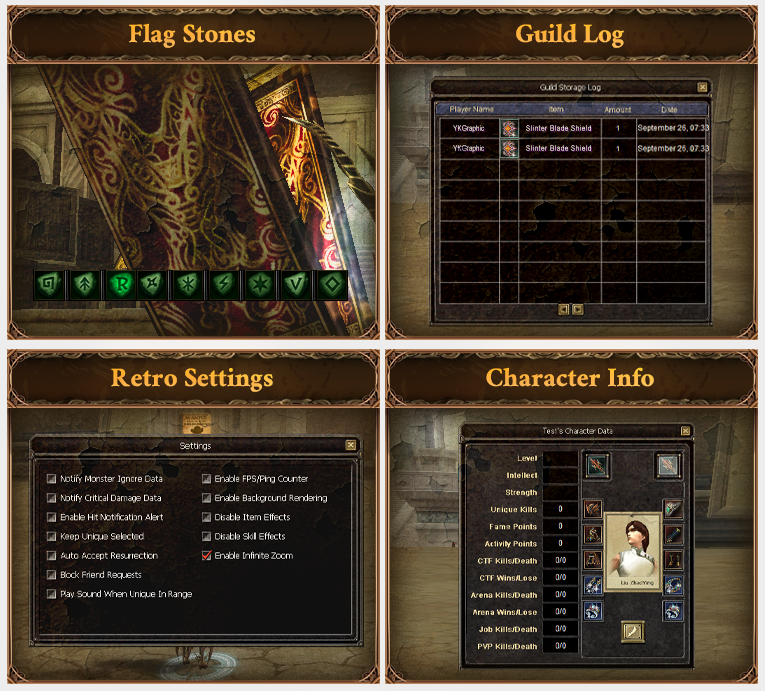765x691 pixels.
Task: Close the Settings window
Action: 350,445
